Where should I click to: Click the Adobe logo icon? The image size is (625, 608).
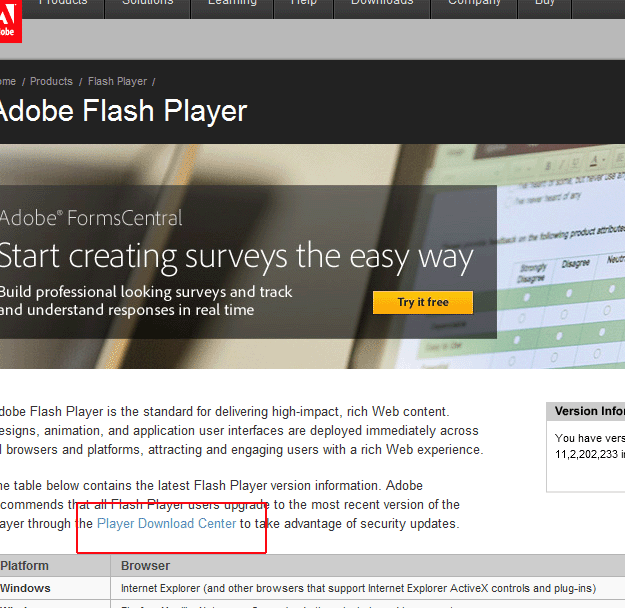10,21
